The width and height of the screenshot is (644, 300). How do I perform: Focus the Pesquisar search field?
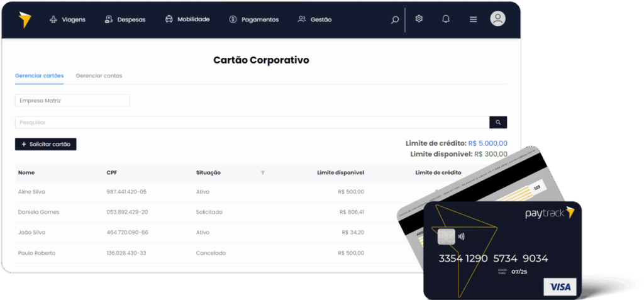click(252, 123)
